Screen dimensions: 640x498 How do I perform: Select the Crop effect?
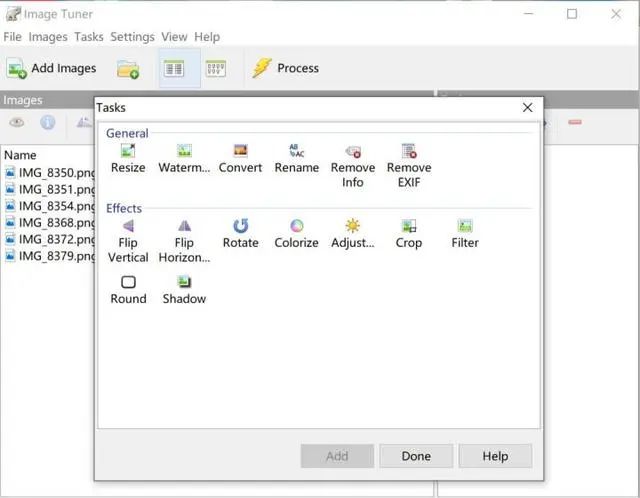tap(409, 234)
